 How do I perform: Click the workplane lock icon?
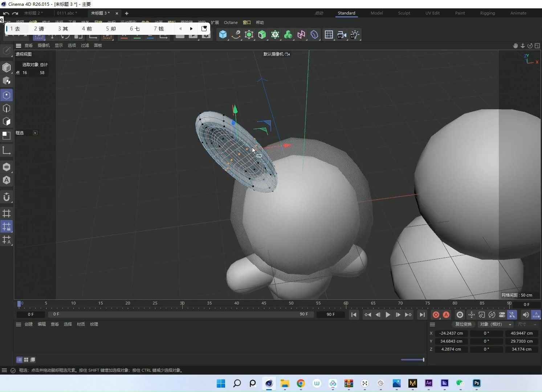coord(7,226)
